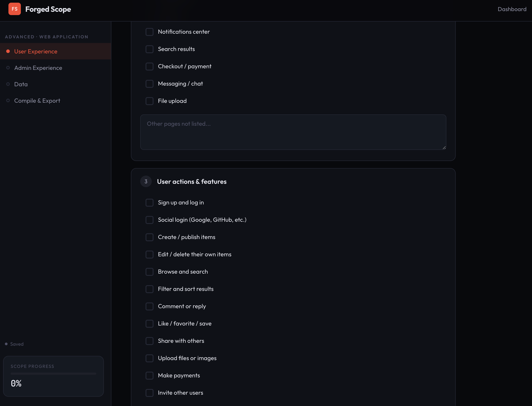Check the Checkout / payment option
The height and width of the screenshot is (406, 532).
pos(150,67)
